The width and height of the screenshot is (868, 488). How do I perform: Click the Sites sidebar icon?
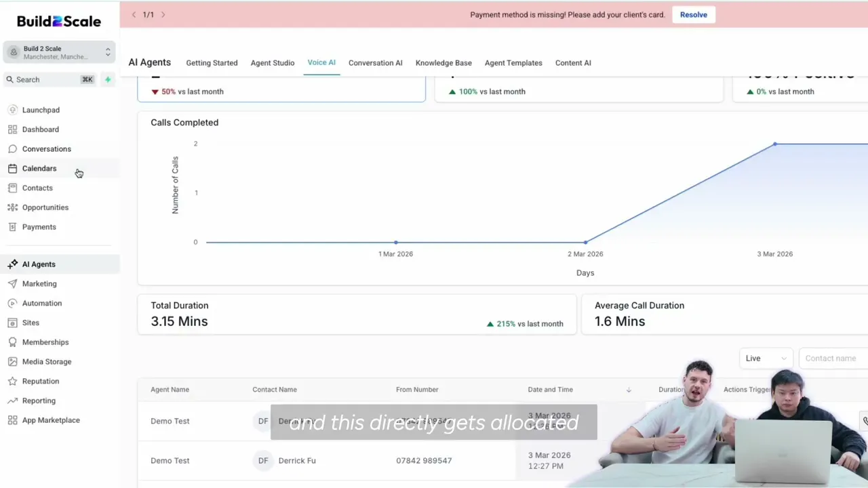pos(12,323)
